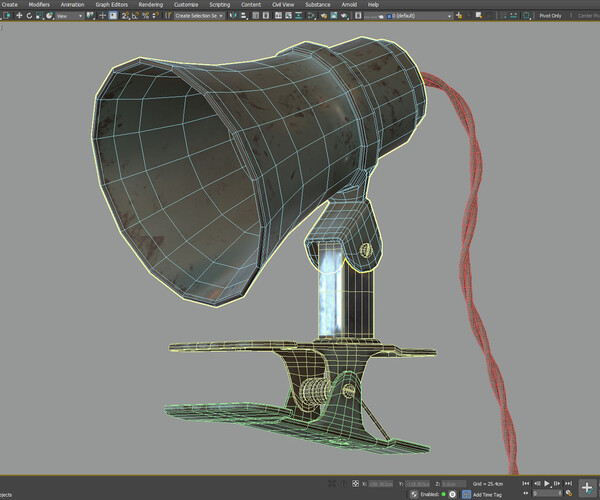The height and width of the screenshot is (500, 600).
Task: Step to the next frame
Action: click(x=557, y=484)
